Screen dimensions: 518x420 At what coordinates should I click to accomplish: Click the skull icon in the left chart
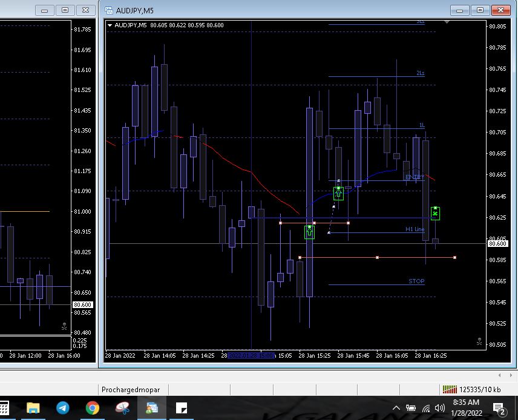point(65,327)
